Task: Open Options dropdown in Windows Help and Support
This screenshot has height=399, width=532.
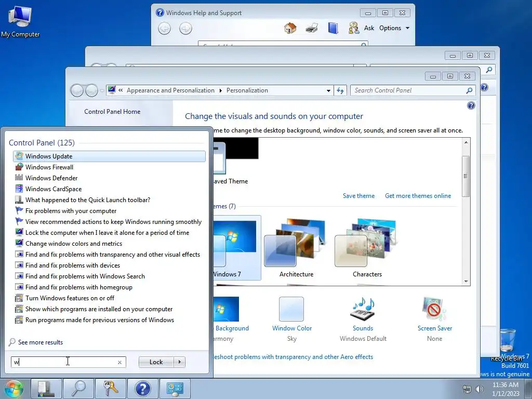Action: (x=394, y=28)
